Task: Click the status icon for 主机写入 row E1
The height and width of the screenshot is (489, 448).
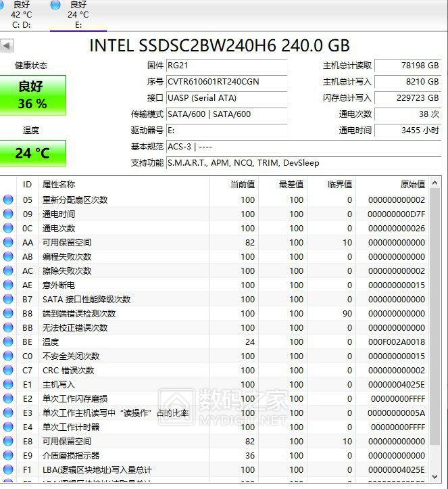Action: (8, 384)
